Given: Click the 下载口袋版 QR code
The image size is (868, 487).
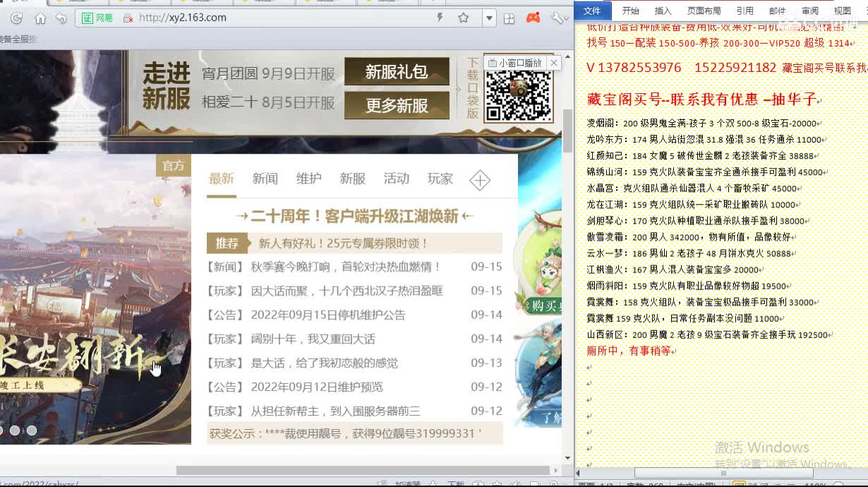Looking at the screenshot, I should [x=518, y=96].
